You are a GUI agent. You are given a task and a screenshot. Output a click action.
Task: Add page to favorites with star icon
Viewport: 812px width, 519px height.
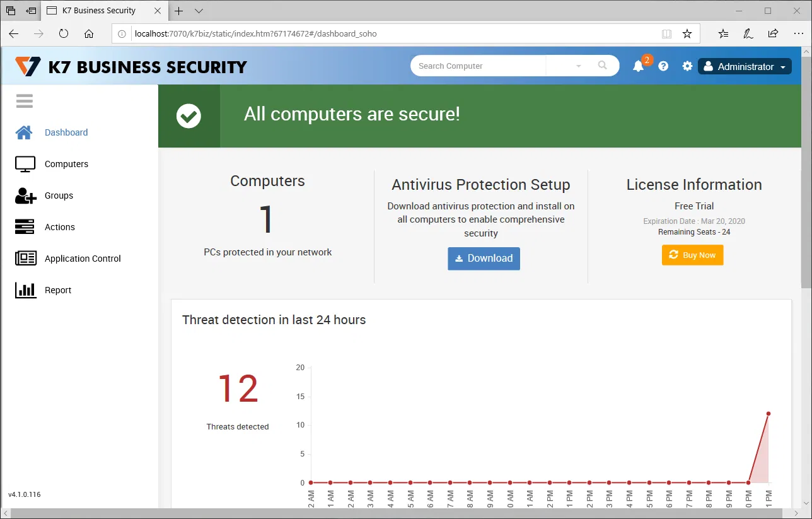pos(687,34)
